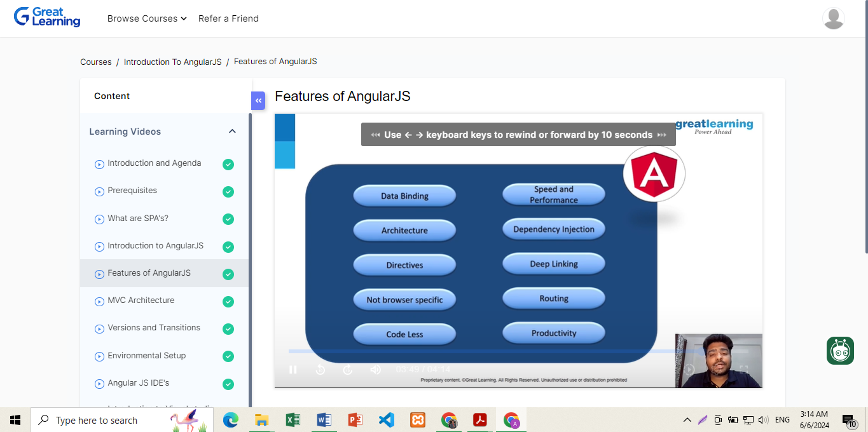Click the 03:49 / 04:14 time display

(423, 370)
